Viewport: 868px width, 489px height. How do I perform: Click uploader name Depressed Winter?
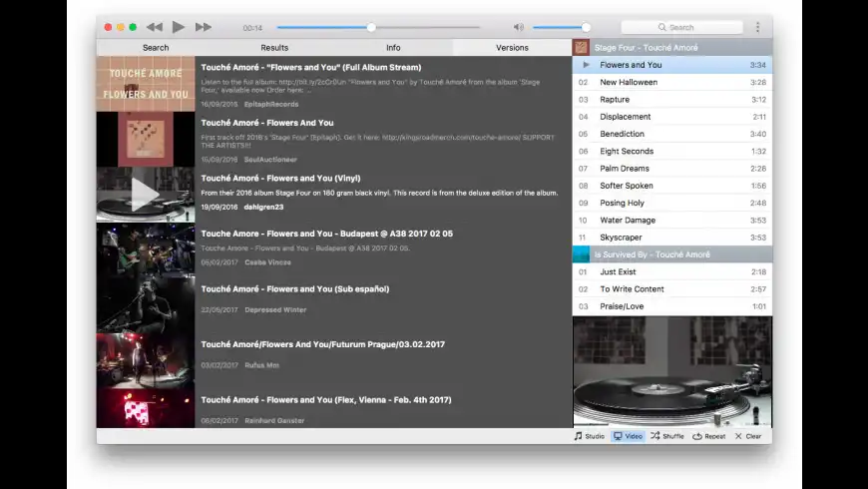(x=275, y=310)
